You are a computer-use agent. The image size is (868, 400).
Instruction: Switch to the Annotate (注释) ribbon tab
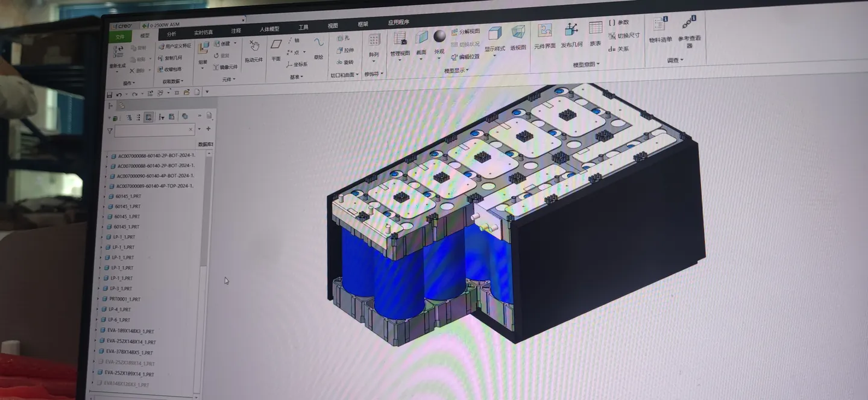[x=236, y=31]
